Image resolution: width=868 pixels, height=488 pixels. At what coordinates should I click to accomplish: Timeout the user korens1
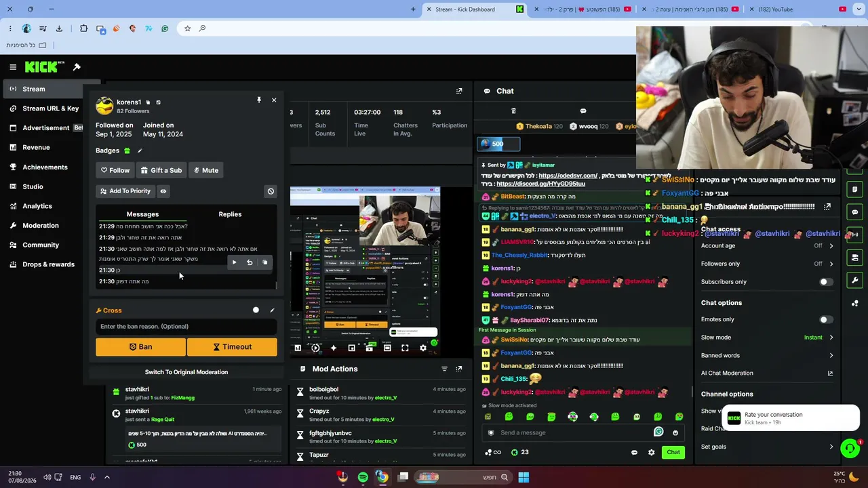point(232,347)
